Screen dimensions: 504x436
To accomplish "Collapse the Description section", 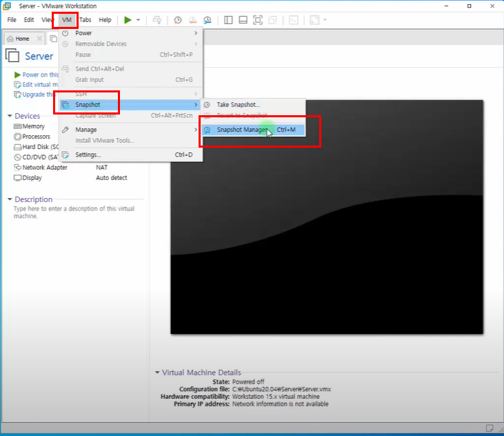I will [x=10, y=199].
